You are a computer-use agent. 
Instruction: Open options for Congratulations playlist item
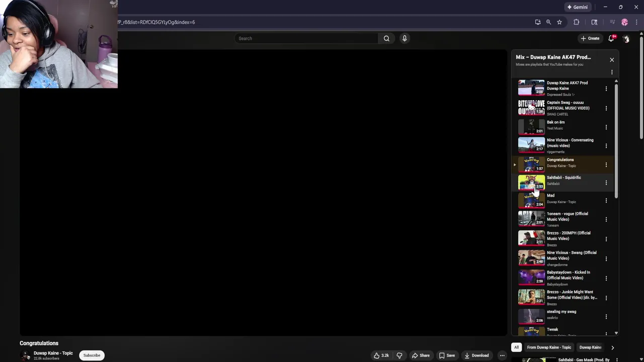[606, 164]
